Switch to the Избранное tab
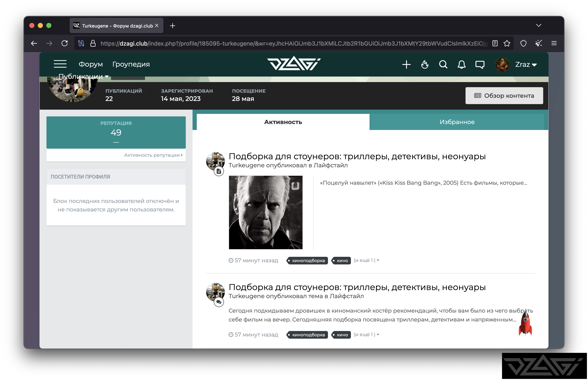This screenshot has height=380, width=588. click(x=457, y=122)
